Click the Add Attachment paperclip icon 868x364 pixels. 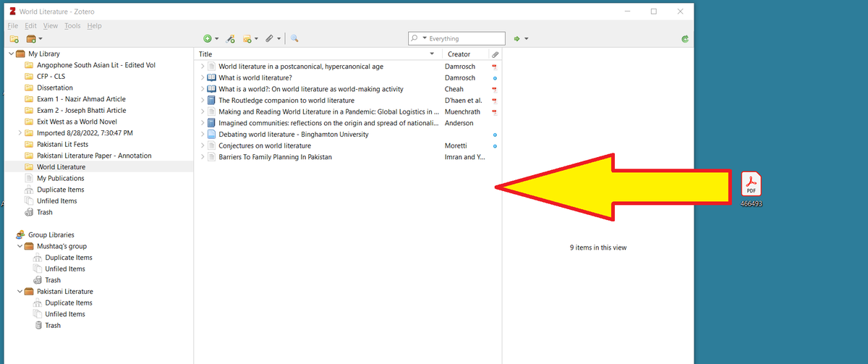271,38
